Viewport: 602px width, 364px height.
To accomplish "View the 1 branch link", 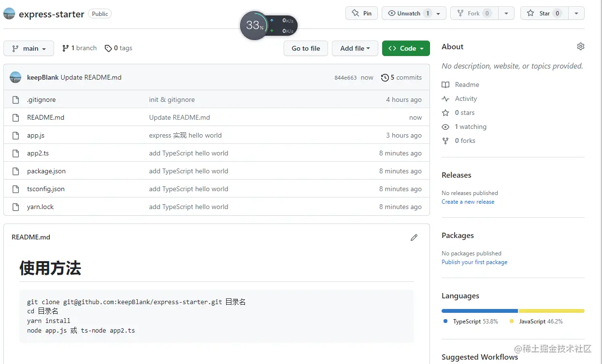I will (79, 48).
